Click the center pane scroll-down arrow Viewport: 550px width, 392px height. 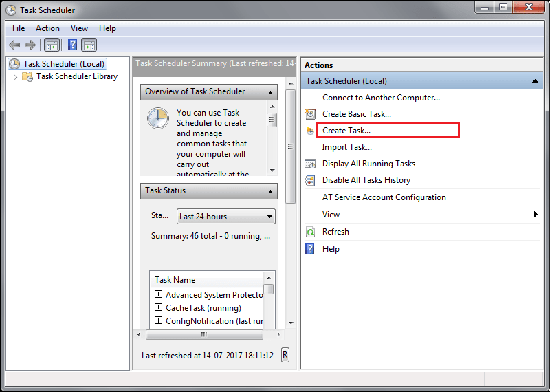point(291,323)
